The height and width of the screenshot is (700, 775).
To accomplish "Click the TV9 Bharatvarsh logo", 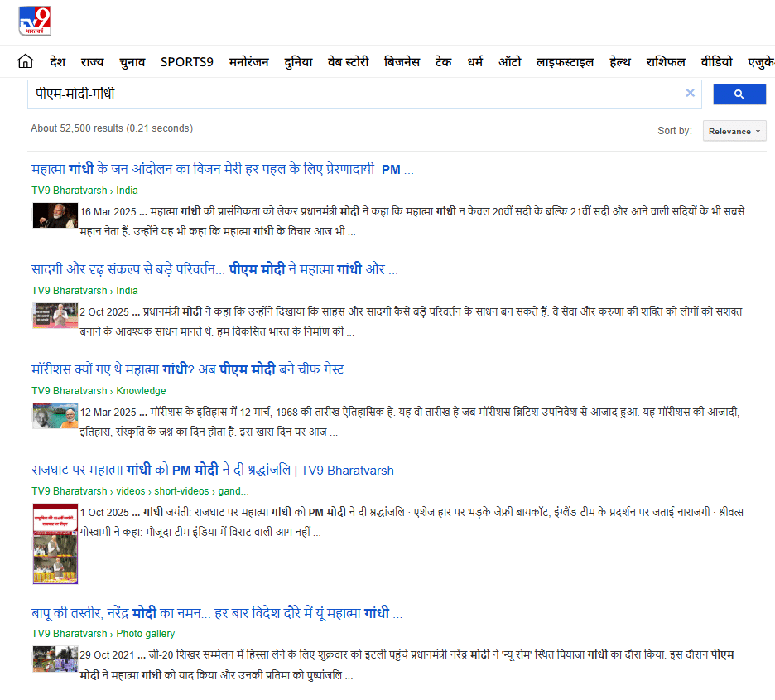I will click(x=35, y=21).
